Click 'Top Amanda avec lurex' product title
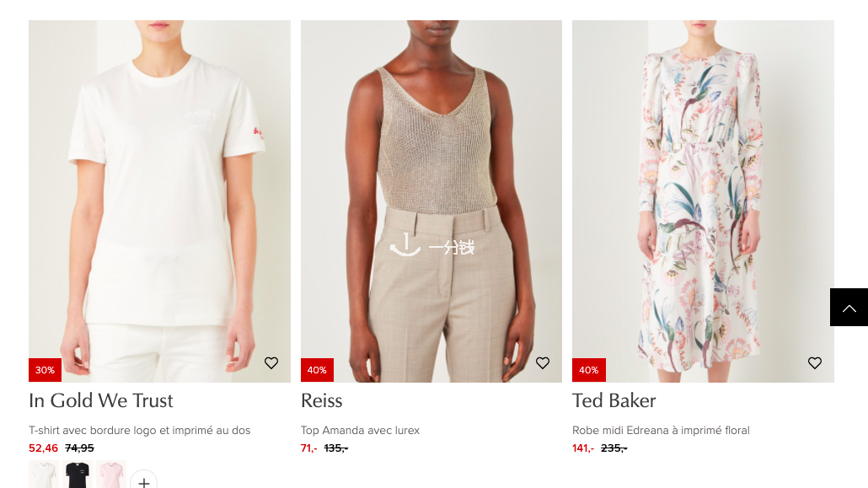 361,431
